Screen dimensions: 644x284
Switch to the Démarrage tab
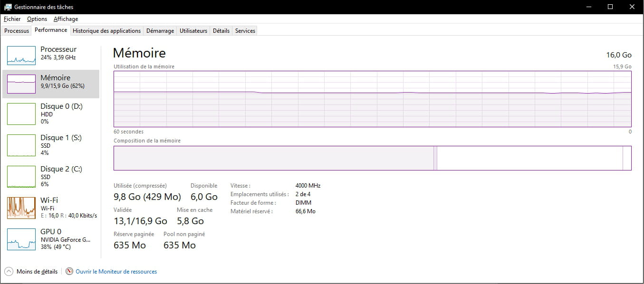pyautogui.click(x=160, y=31)
